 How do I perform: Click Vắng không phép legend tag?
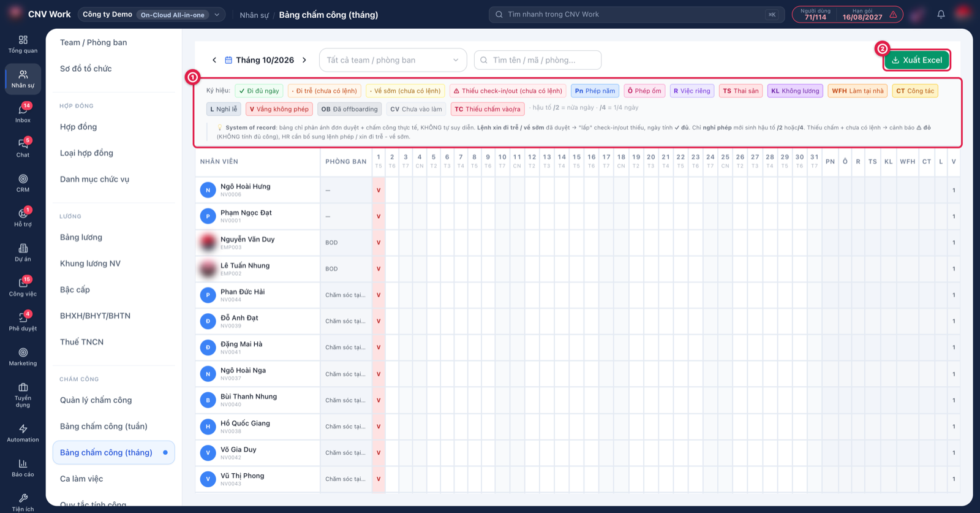click(x=279, y=109)
